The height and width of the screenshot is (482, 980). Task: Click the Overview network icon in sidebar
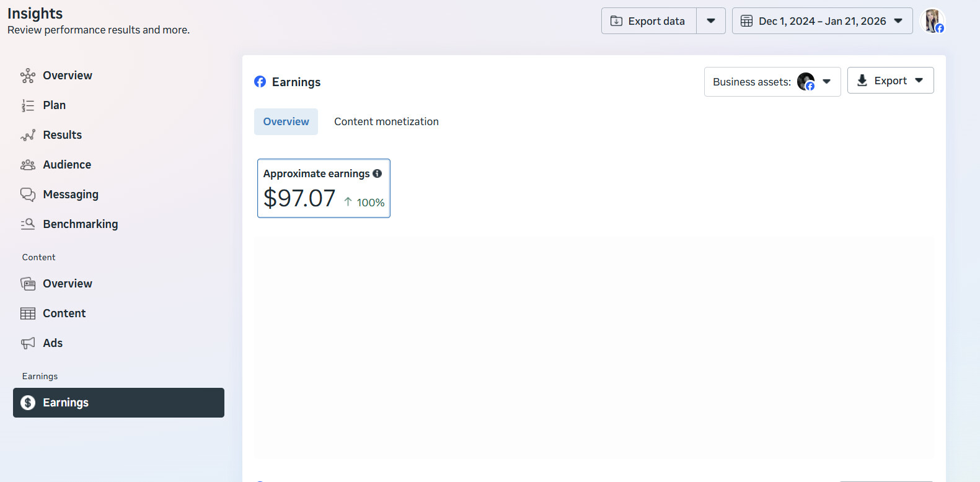coord(28,76)
